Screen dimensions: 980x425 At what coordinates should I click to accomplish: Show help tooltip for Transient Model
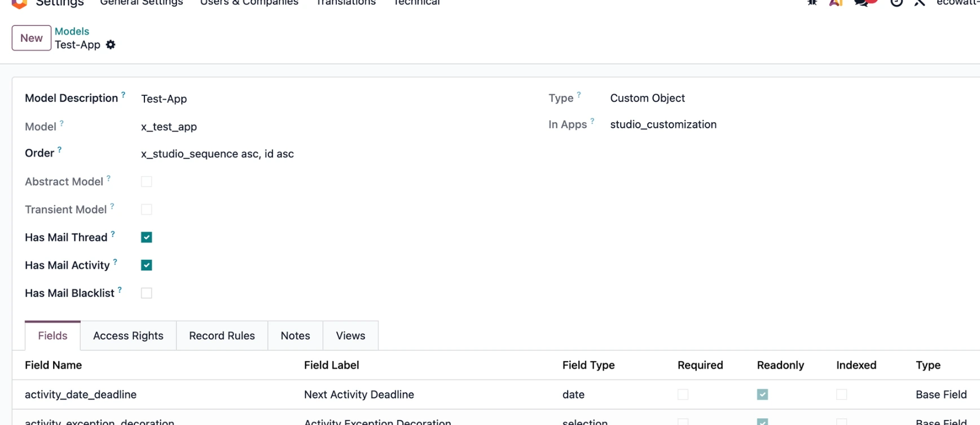112,206
